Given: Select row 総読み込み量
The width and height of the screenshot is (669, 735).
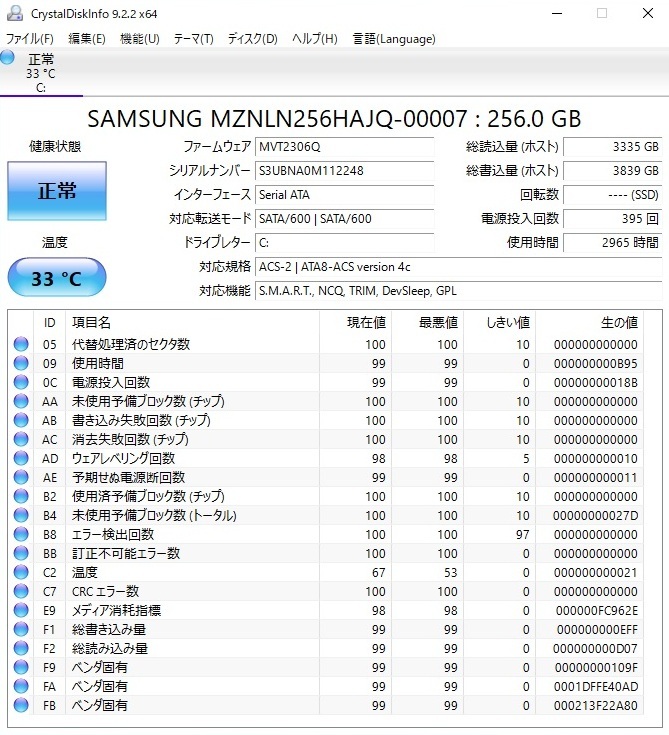Looking at the screenshot, I should (x=326, y=648).
